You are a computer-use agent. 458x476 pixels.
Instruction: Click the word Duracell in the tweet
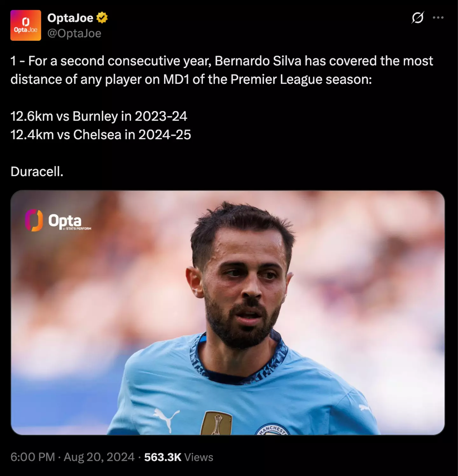click(x=37, y=172)
